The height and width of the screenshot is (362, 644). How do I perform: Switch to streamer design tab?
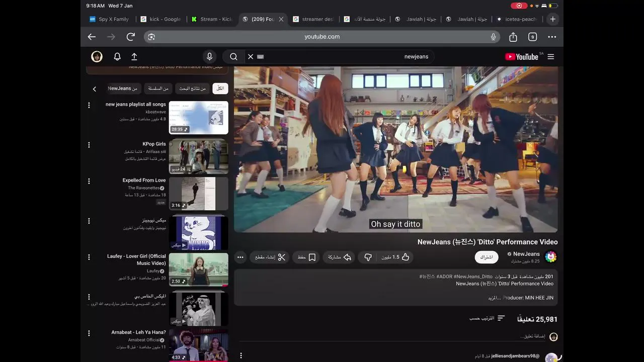click(313, 19)
